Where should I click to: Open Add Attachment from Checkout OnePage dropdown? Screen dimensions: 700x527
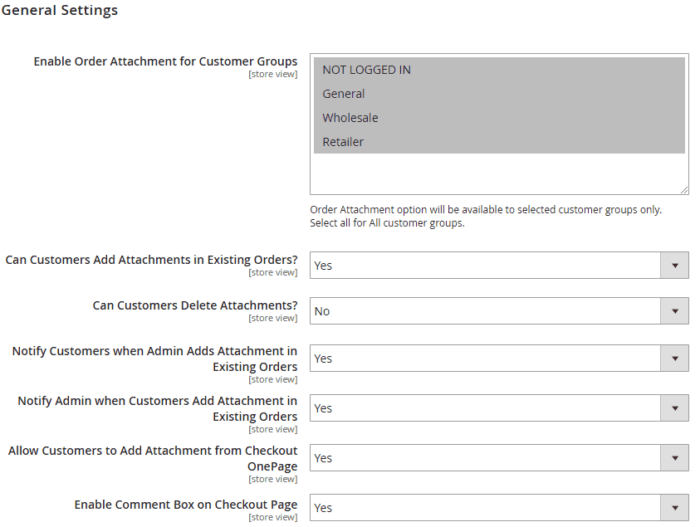[499, 458]
